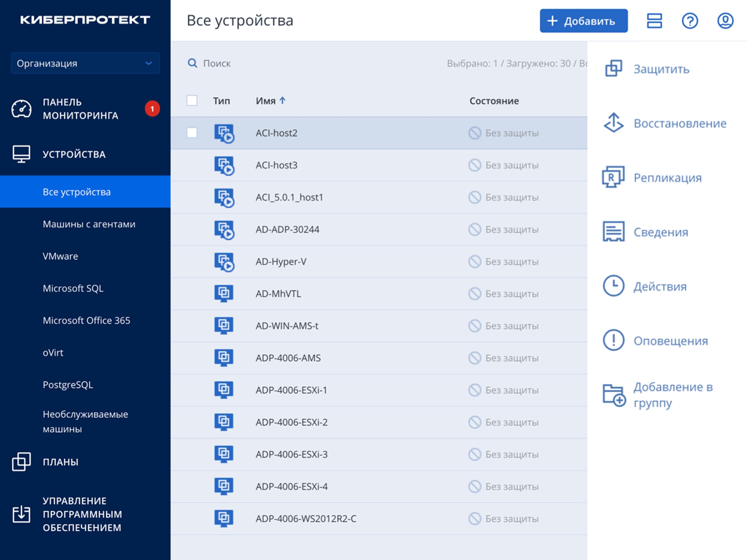Screen dimensions: 747x560
Task: Sort by the Имя column arrow
Action: [283, 100]
